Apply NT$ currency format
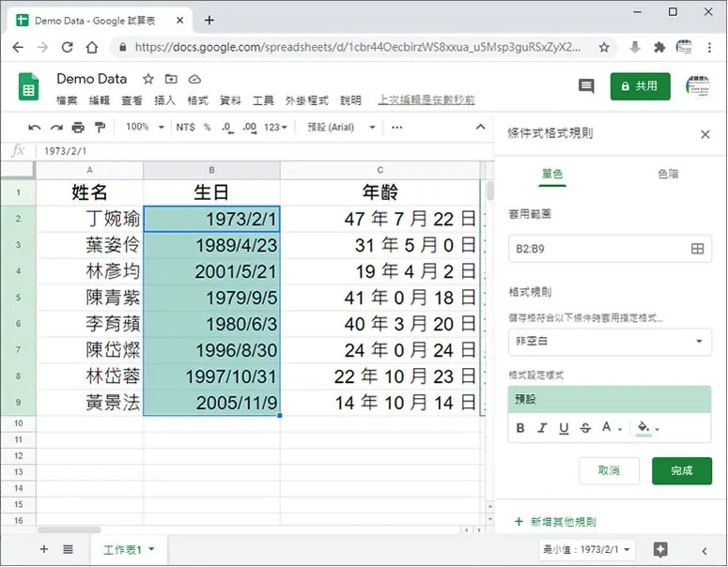 (185, 127)
